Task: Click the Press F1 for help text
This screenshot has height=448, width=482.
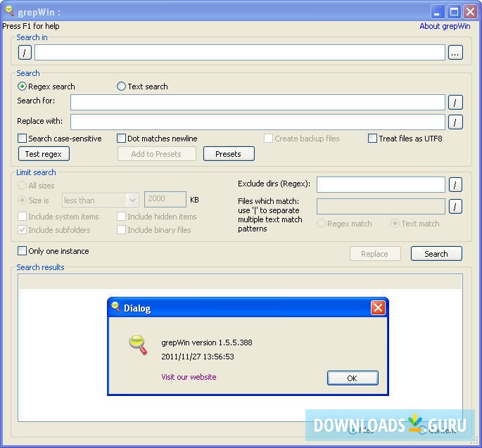Action: coord(31,26)
